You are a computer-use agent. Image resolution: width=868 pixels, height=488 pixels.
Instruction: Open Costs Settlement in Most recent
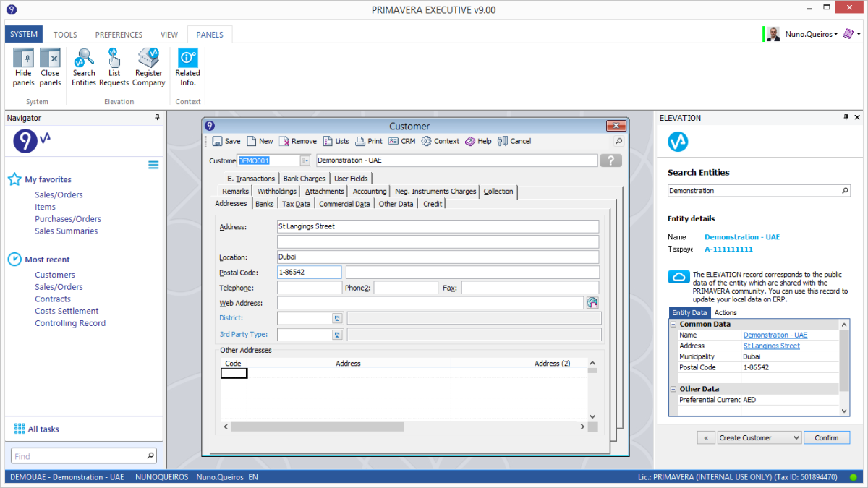(67, 311)
